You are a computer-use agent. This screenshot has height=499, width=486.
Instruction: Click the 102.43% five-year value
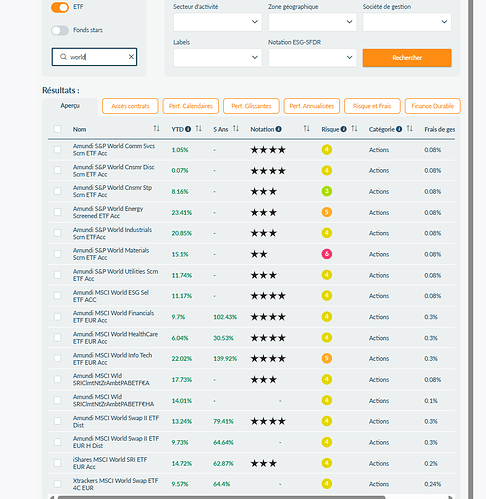pos(225,317)
